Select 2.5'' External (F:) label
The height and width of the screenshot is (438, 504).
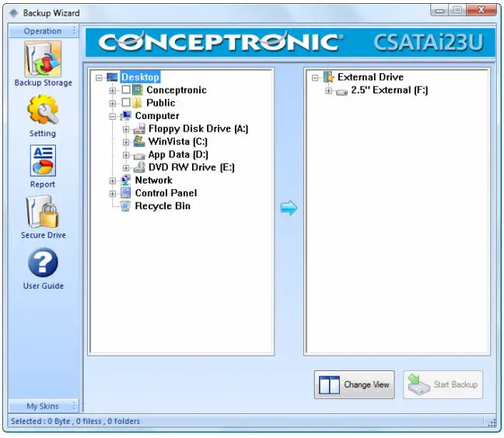point(390,90)
